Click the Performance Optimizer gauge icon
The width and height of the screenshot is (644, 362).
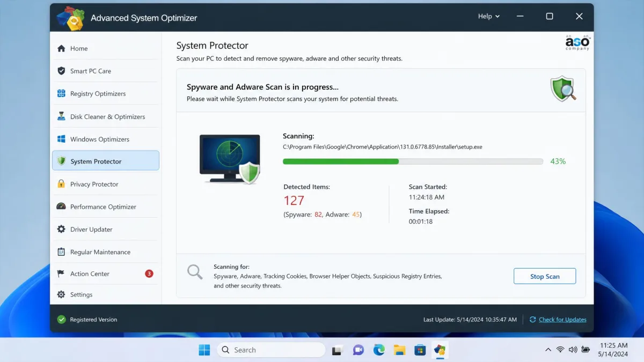pos(61,206)
